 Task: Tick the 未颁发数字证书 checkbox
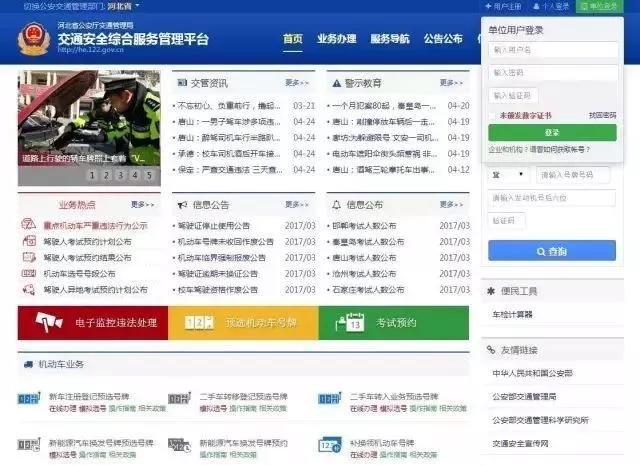pos(493,116)
